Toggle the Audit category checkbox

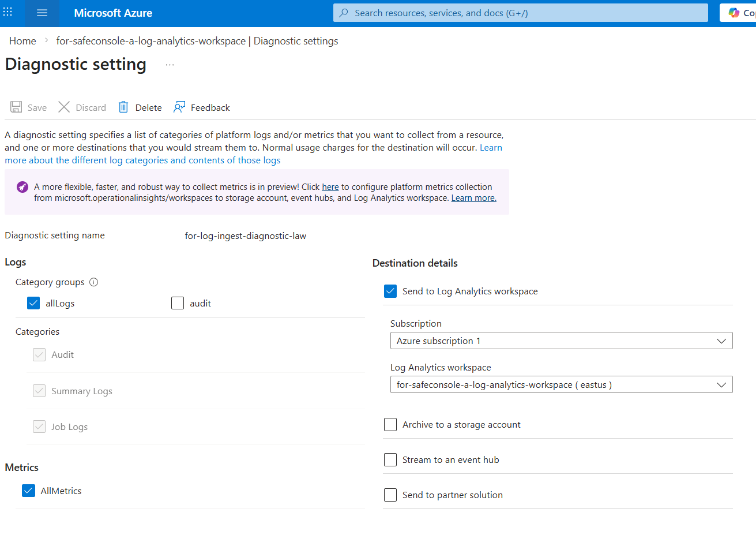(39, 354)
